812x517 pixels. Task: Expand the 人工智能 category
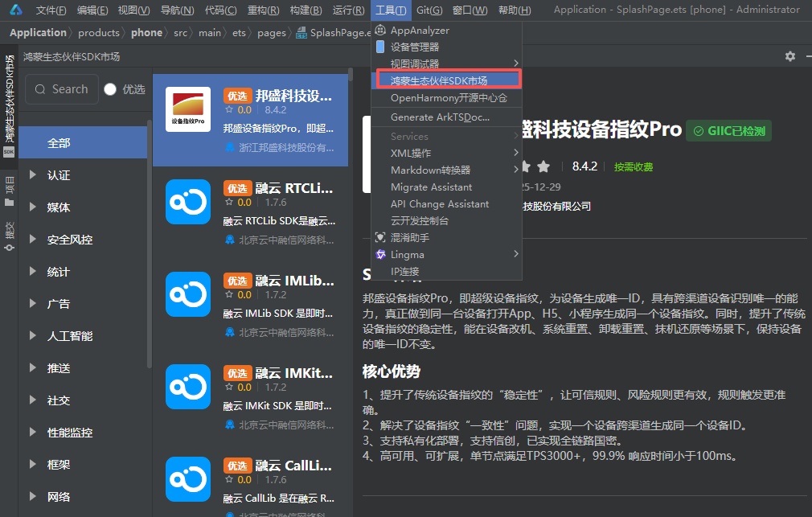(33, 335)
